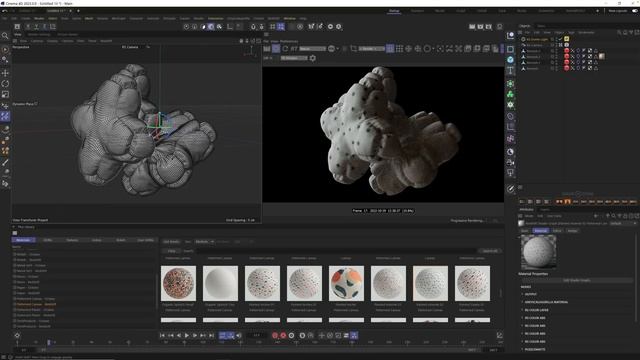This screenshot has height=360, width=640.
Task: Click the highlighted blue tool in left toolbar
Action: click(5, 116)
